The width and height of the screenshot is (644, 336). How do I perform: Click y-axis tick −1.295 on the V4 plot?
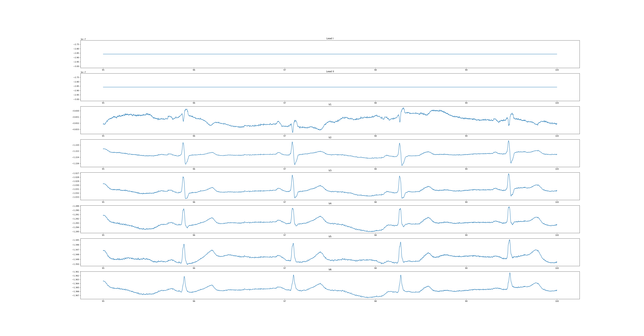pyautogui.click(x=76, y=231)
